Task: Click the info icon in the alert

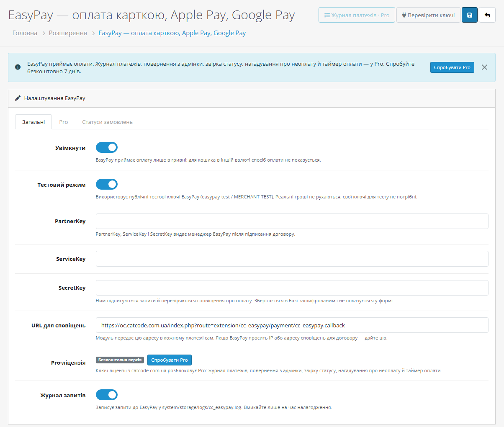Action: pos(18,67)
